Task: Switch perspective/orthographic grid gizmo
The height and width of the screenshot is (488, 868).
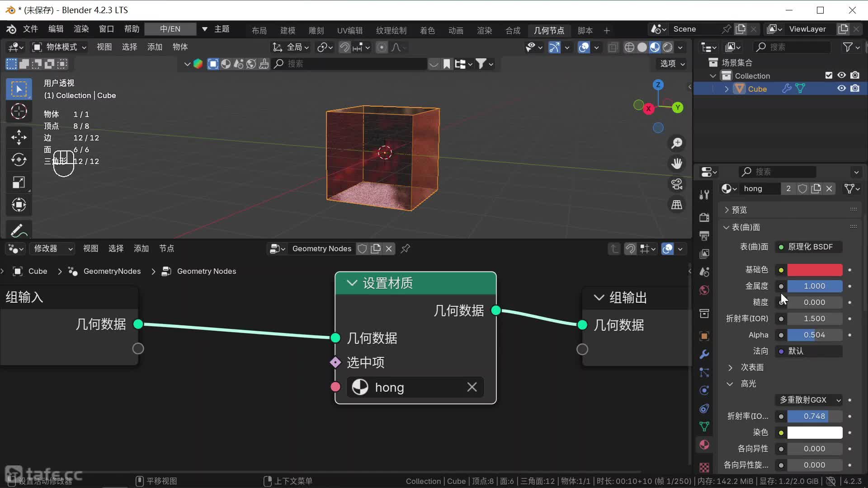Action: (x=676, y=205)
